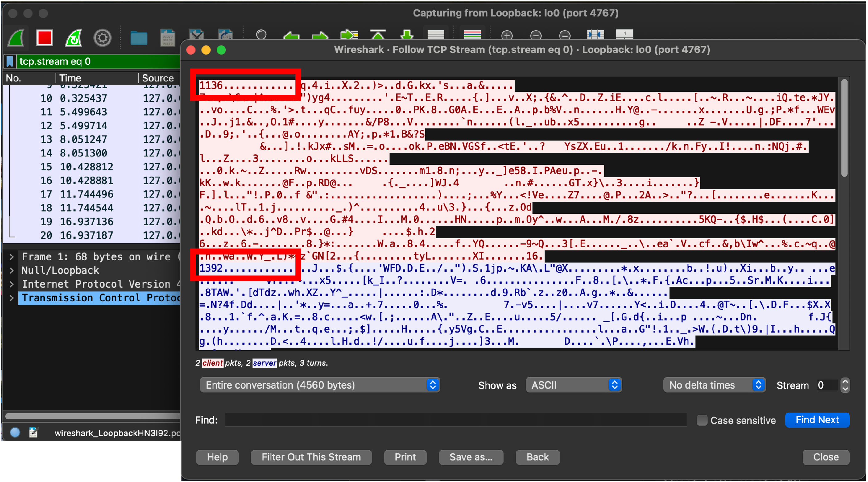
Task: Zoom in on the packet list
Action: [507, 35]
